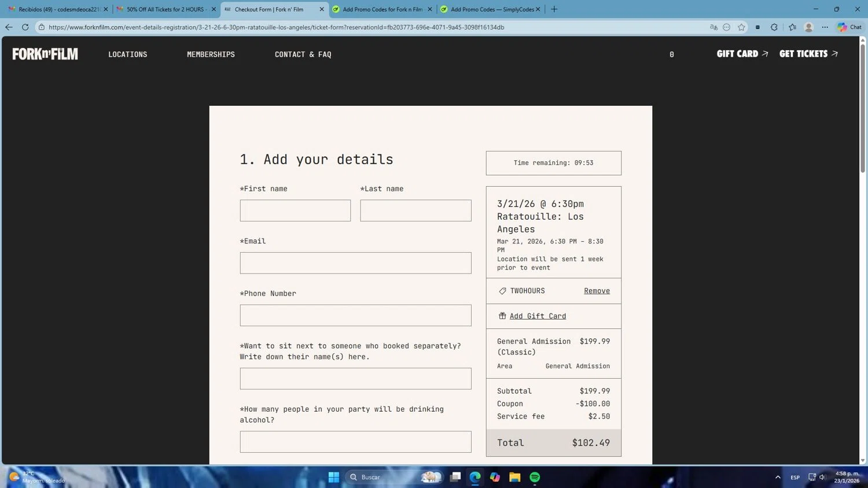Switch to Add Promo Codes — SimplyCodes tab

[490, 9]
